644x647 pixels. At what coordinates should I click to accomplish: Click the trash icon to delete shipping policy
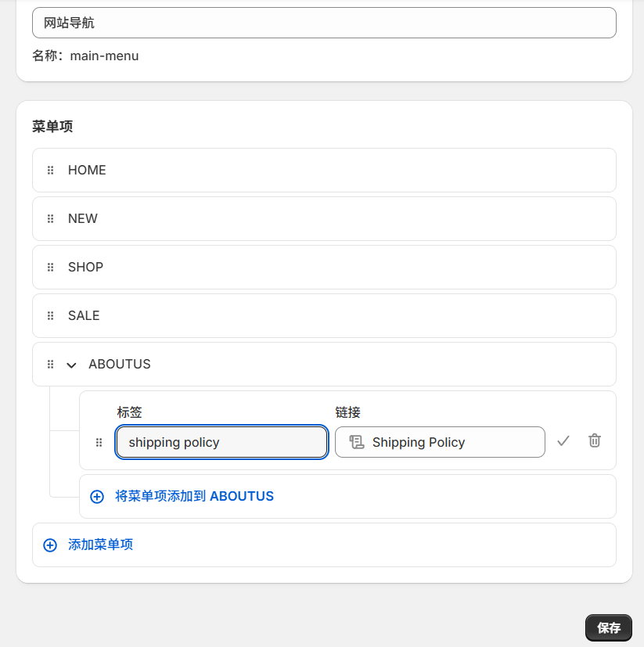[594, 440]
